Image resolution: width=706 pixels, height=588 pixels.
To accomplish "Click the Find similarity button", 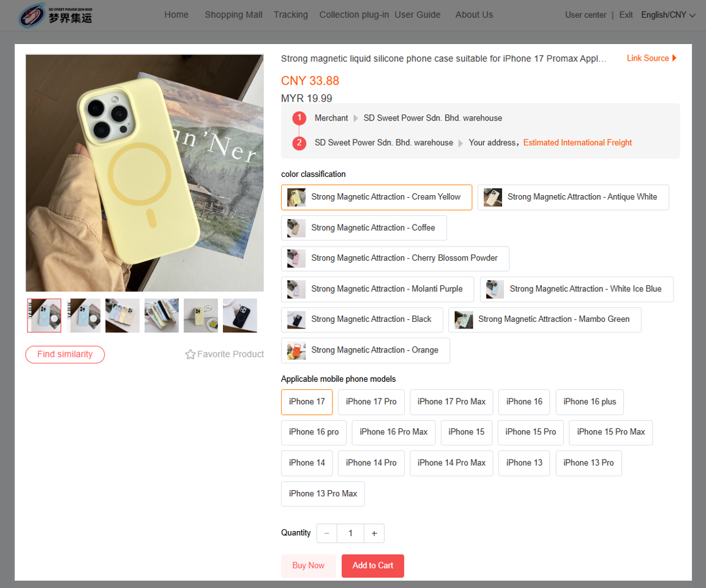I will (65, 354).
